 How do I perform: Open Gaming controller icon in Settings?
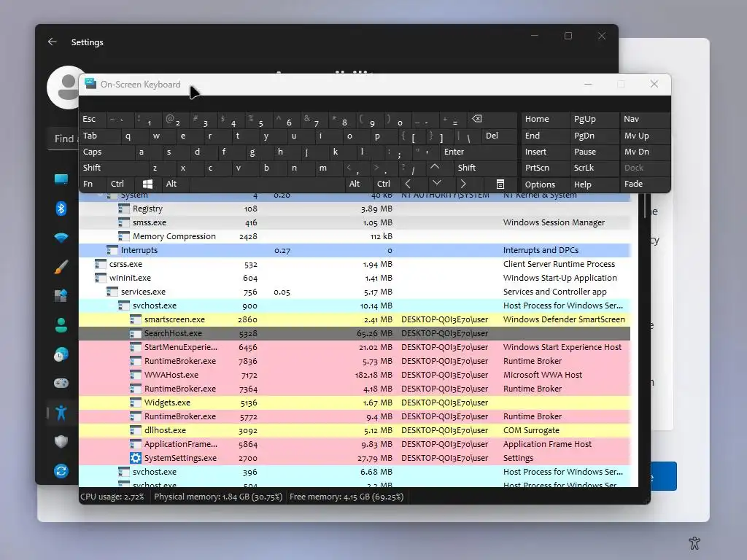(61, 384)
